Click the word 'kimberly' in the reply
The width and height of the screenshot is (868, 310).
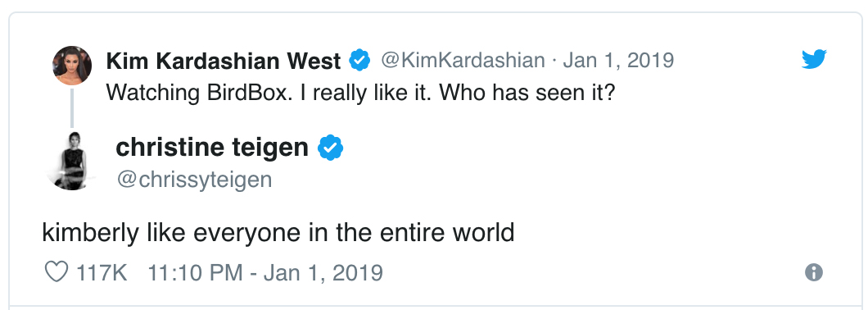tap(92, 233)
